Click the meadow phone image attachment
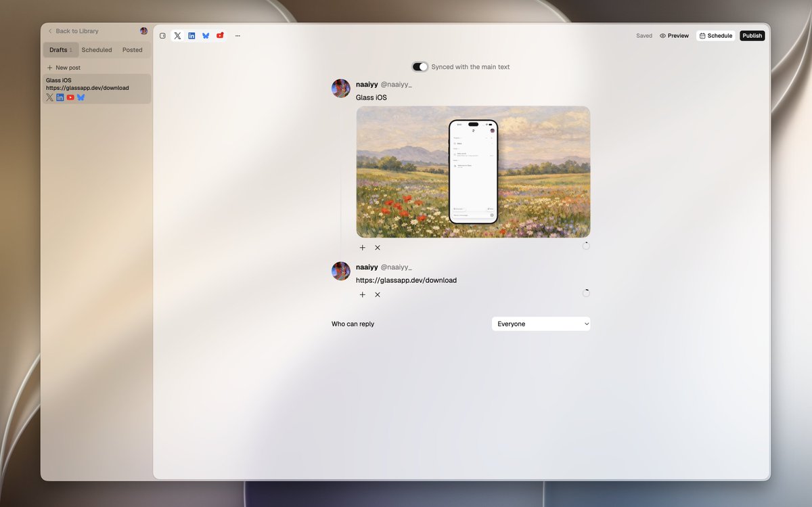This screenshot has height=507, width=812. click(x=473, y=172)
